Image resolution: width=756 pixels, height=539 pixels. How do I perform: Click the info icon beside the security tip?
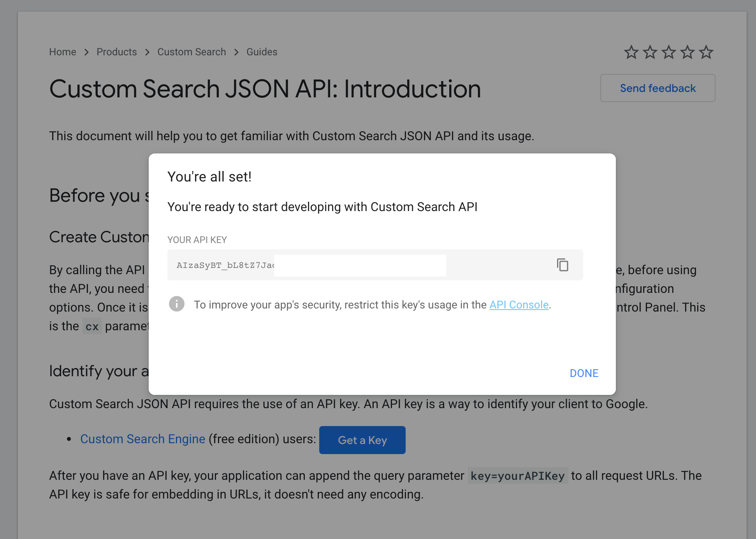pyautogui.click(x=176, y=304)
